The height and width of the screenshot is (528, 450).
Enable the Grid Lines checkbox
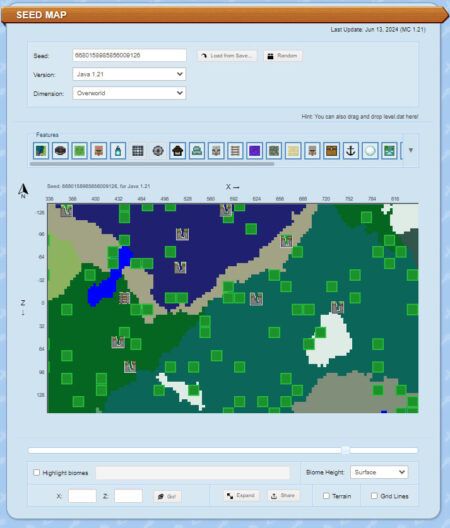pos(374,496)
